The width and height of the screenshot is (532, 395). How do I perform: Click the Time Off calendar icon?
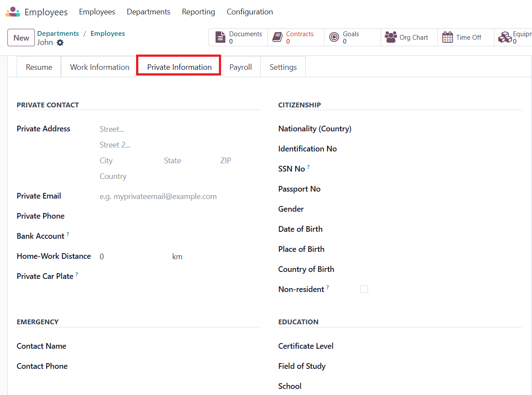pyautogui.click(x=447, y=38)
